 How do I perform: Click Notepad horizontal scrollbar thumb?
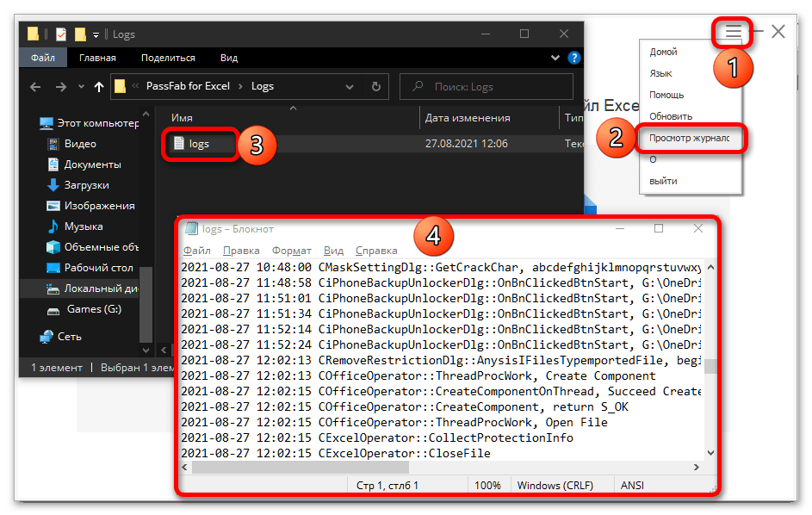click(x=301, y=468)
